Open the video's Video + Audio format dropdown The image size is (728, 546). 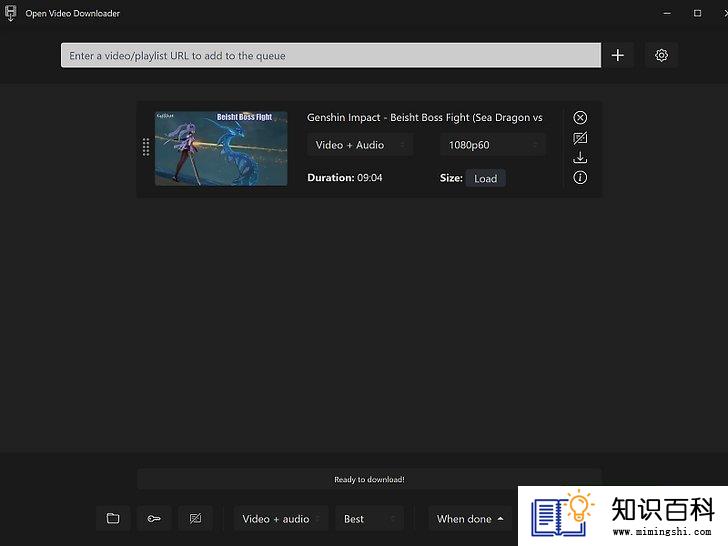pyautogui.click(x=360, y=145)
